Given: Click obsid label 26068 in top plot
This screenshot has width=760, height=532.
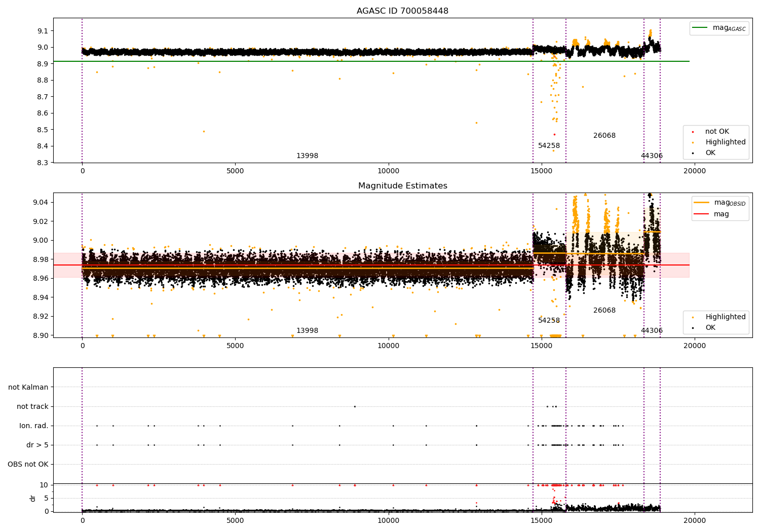Looking at the screenshot, I should pos(604,135).
